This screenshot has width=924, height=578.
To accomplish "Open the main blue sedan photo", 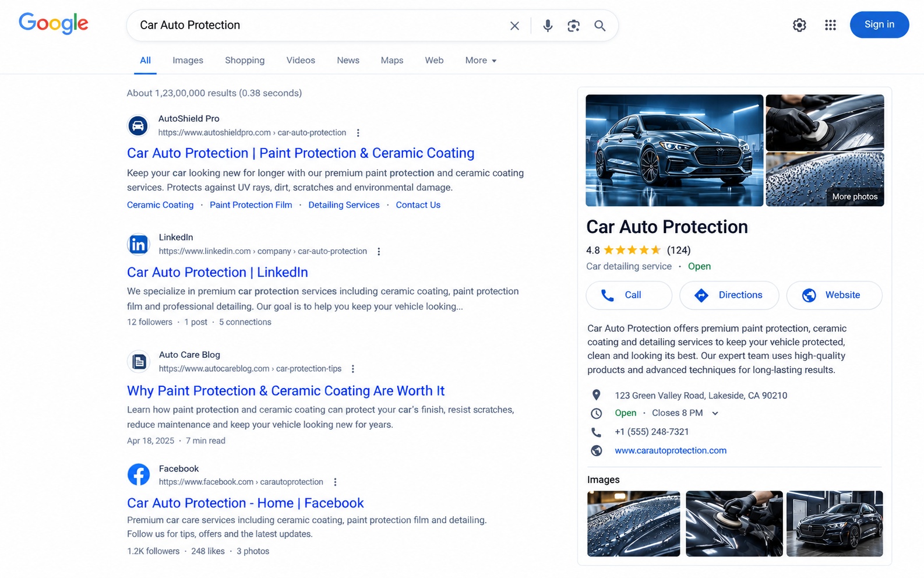I will pos(674,150).
